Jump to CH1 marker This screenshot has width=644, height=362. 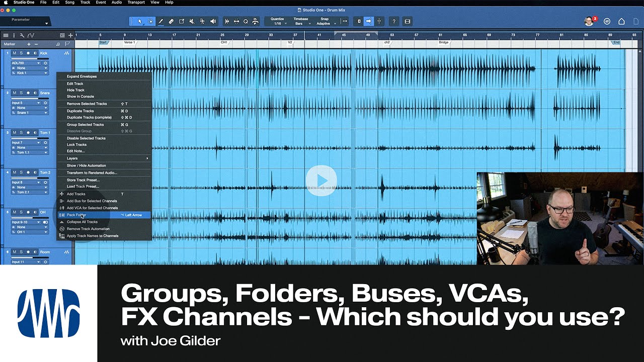pos(224,43)
